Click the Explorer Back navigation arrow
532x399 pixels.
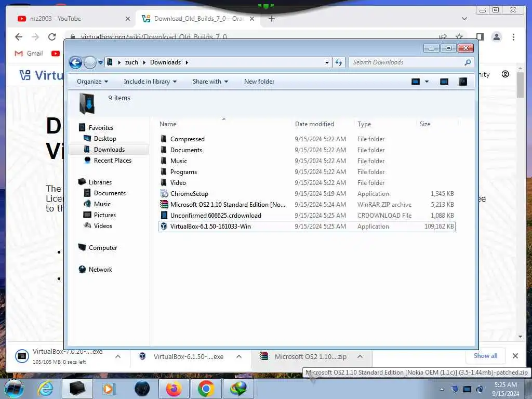[75, 62]
